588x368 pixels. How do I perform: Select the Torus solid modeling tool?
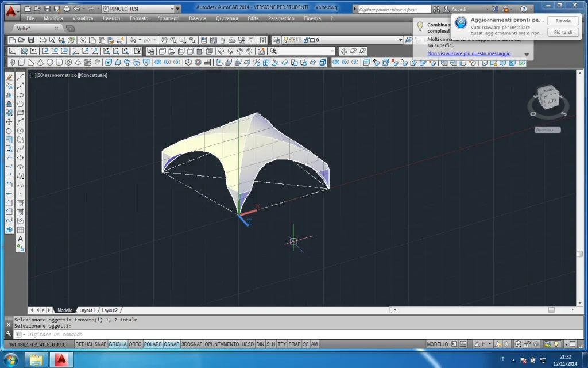(69, 62)
